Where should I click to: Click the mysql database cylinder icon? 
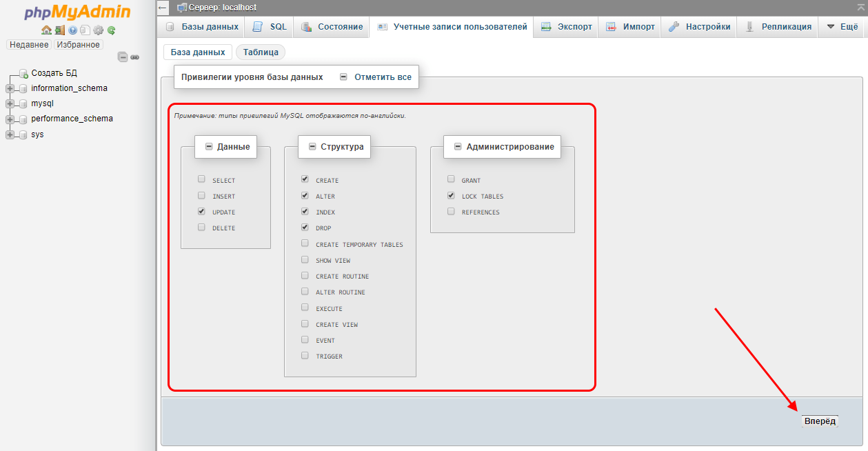tap(23, 104)
